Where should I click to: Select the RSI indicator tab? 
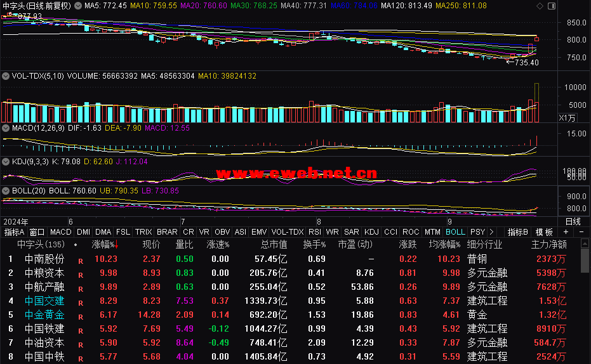(x=315, y=232)
